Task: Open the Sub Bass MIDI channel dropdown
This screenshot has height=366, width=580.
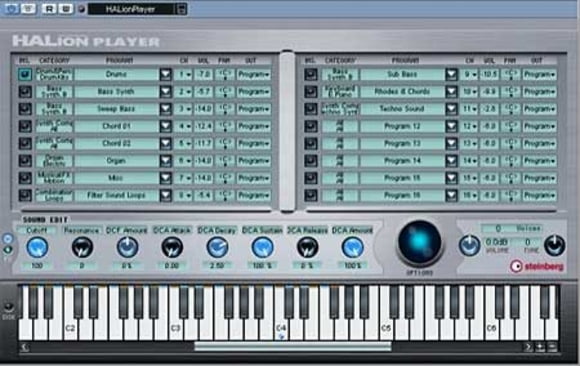Action: point(469,74)
